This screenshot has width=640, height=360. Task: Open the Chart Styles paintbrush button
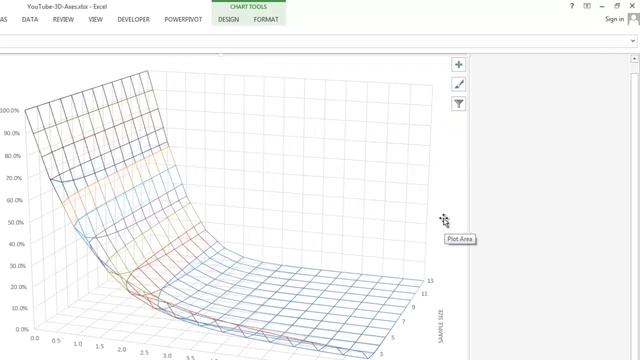[x=459, y=84]
